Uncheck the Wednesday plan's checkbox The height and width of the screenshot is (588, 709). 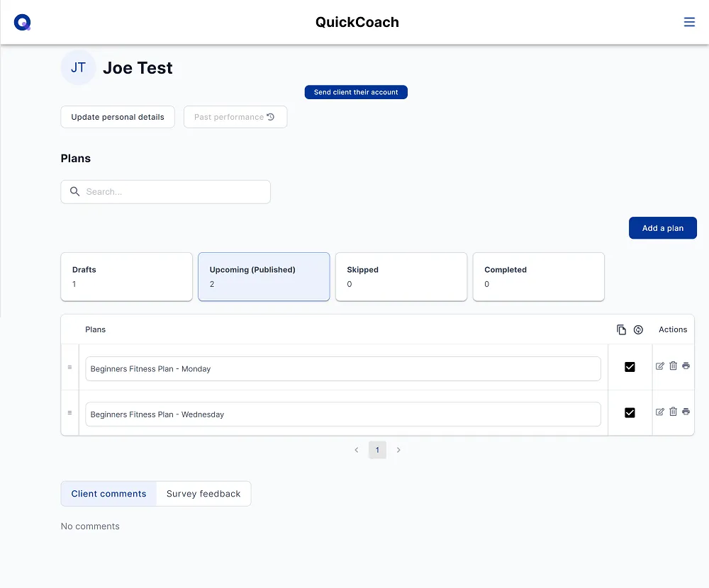(630, 412)
